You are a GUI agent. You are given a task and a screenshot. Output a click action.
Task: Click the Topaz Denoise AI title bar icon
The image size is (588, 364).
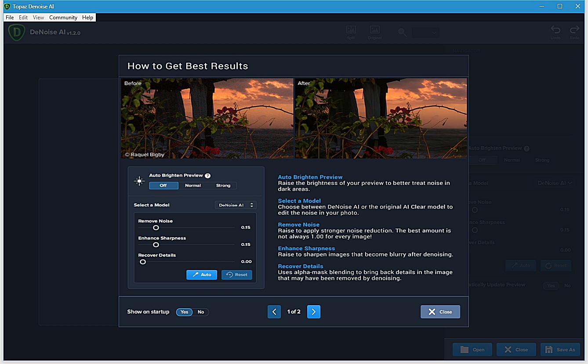[7, 7]
